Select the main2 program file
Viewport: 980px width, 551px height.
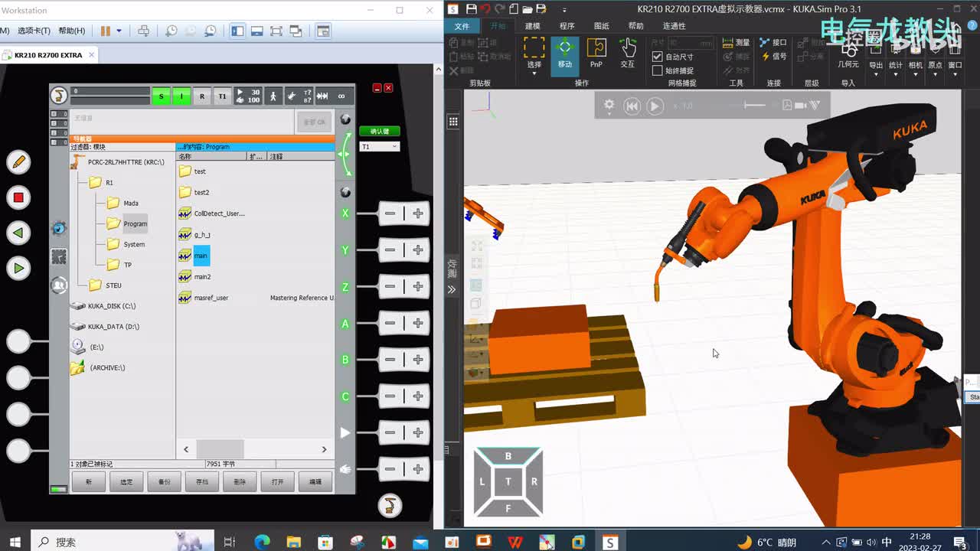tap(202, 277)
